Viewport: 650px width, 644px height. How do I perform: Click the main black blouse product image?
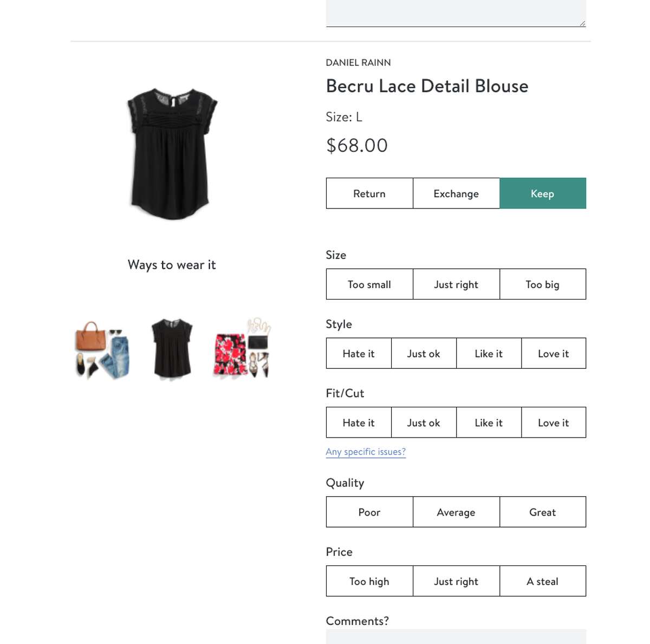click(x=172, y=154)
